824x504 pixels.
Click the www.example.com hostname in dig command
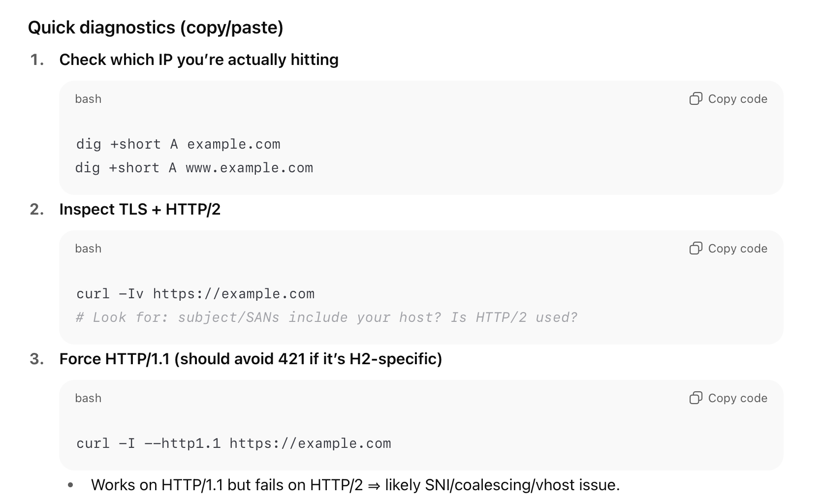coord(249,168)
